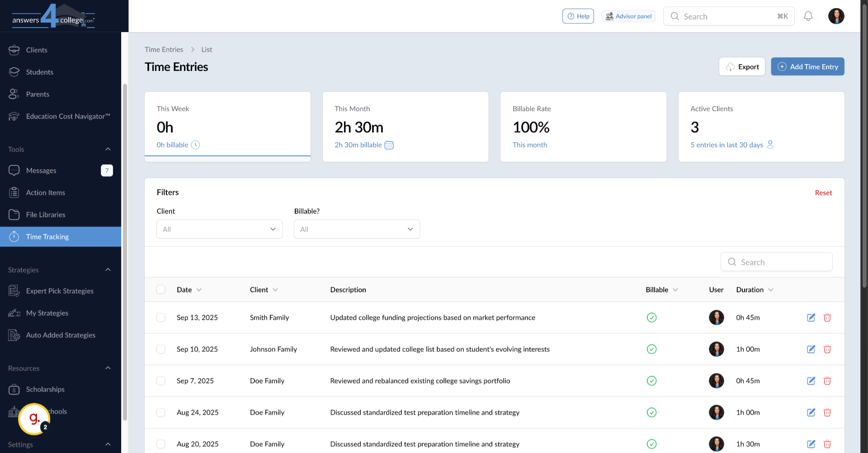Delete the Aug 24 Doe Family entry

click(x=828, y=412)
